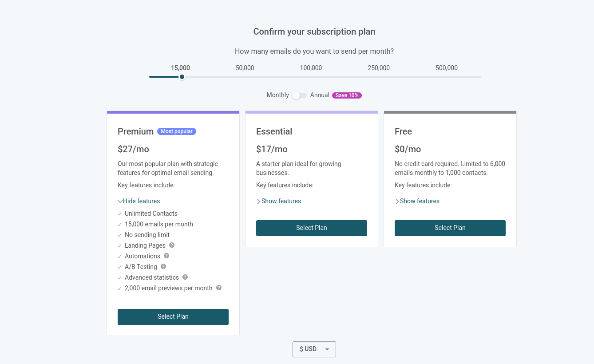Image resolution: width=594 pixels, height=364 pixels.
Task: Click the Annual billing label
Action: (x=320, y=95)
